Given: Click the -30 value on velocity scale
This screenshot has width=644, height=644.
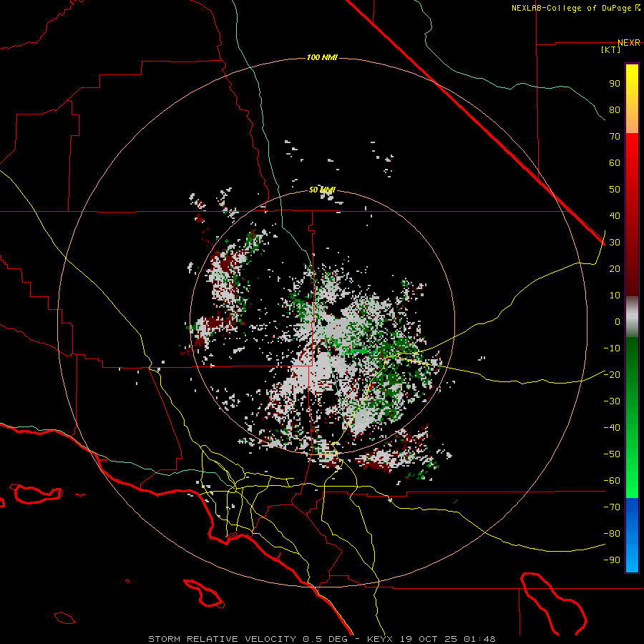Looking at the screenshot, I should (612, 401).
